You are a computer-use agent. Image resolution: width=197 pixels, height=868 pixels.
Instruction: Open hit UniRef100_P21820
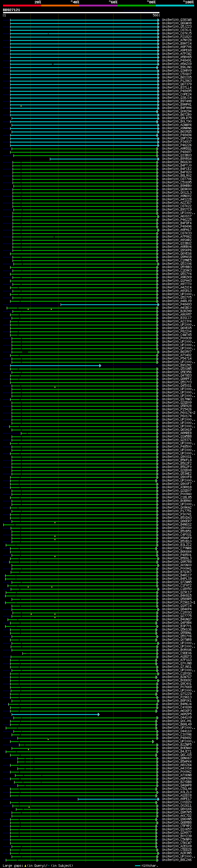coord(177,37)
